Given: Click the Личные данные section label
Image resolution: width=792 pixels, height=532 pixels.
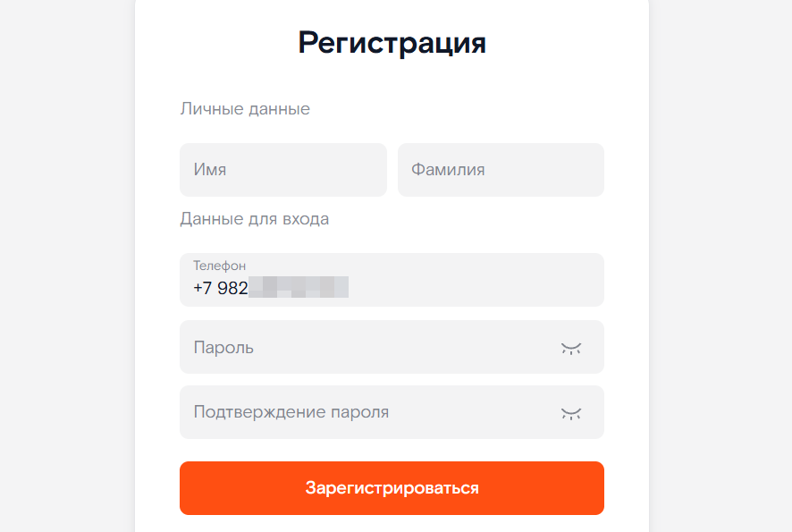Looking at the screenshot, I should [x=245, y=108].
